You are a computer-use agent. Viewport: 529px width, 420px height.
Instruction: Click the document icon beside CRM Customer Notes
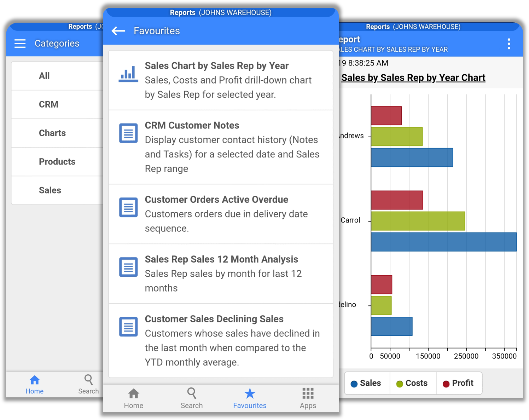click(128, 133)
